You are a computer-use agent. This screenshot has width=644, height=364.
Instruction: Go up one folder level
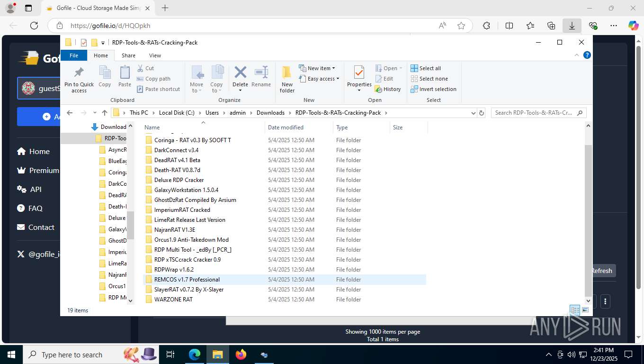click(x=105, y=113)
